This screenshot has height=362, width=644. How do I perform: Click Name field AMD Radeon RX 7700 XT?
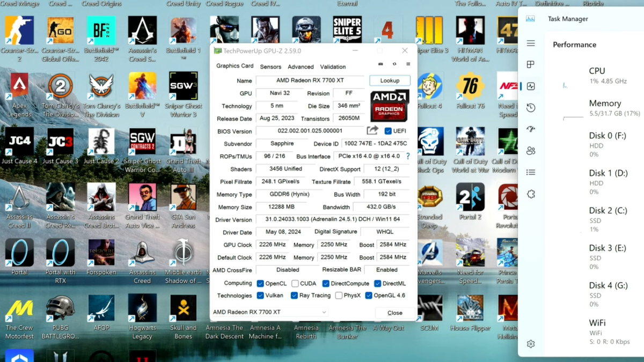click(310, 80)
